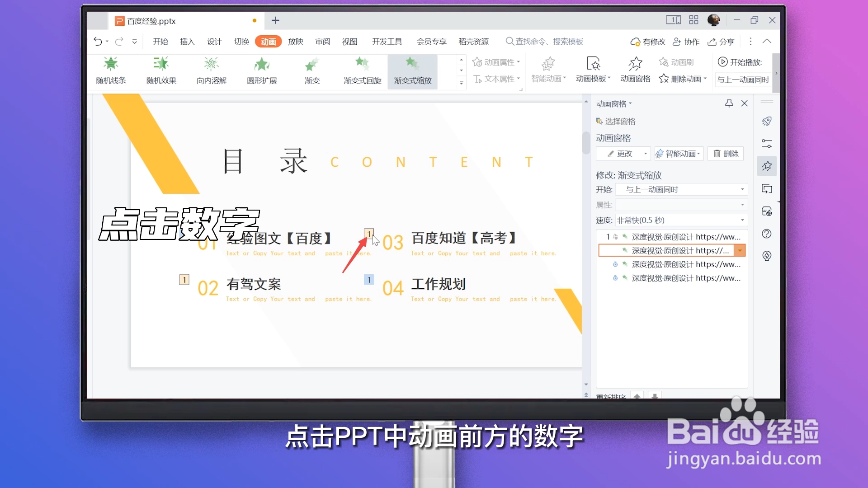
Task: Click the 动画刷 tool
Action: tap(676, 62)
